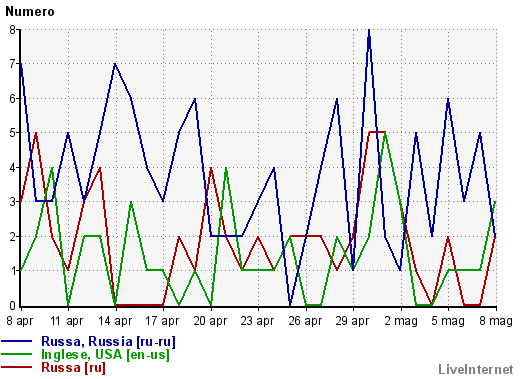Click the 2 mag x-axis label
Screen dimensions: 520x379
click(x=401, y=321)
